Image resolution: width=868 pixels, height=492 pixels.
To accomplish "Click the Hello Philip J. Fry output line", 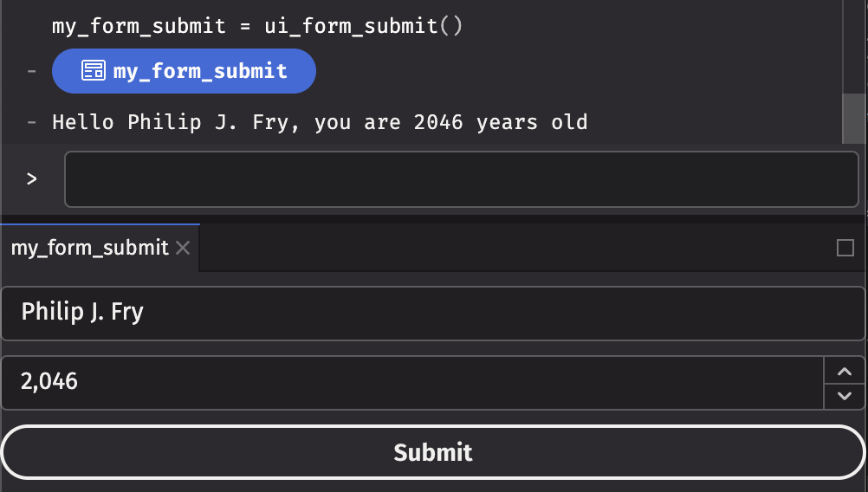I will tap(320, 122).
